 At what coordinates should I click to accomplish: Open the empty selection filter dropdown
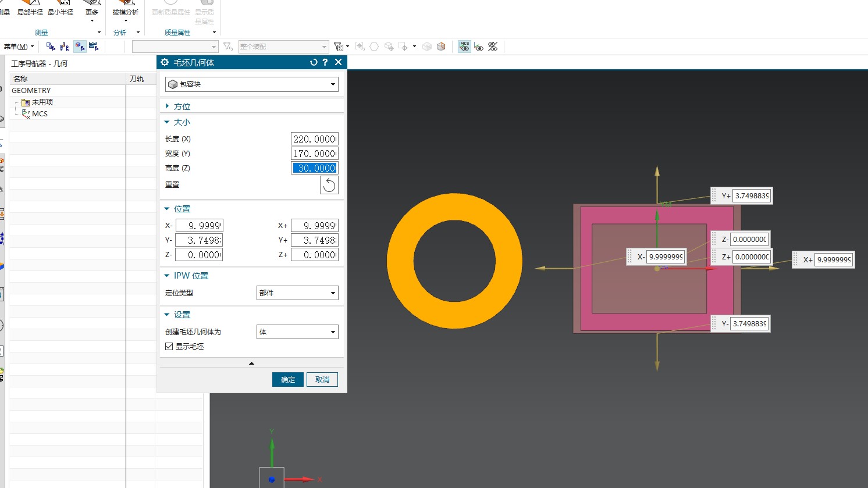pyautogui.click(x=175, y=47)
